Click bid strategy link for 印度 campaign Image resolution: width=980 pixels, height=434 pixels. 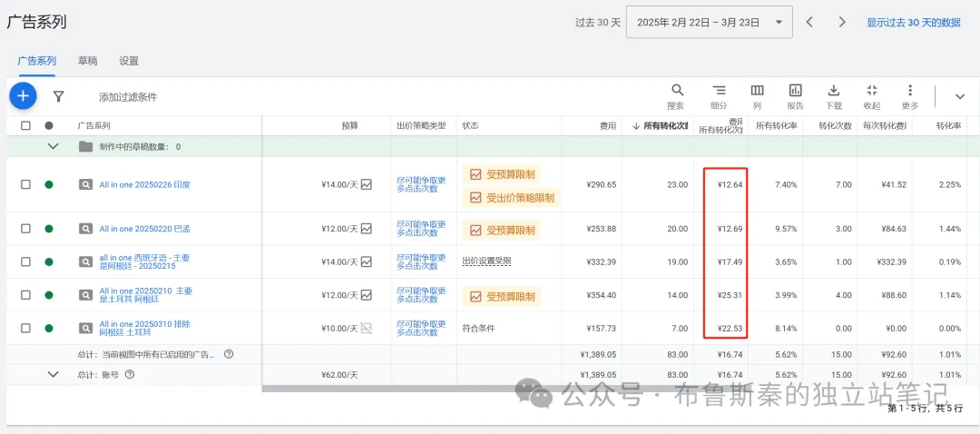pos(421,184)
